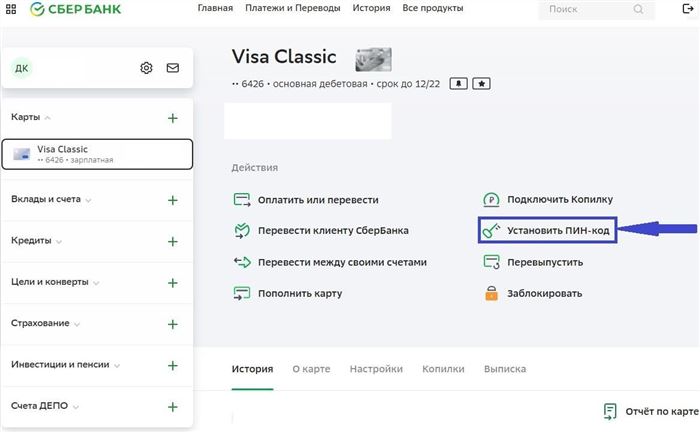The image size is (700, 432).
Task: Expand the Цели и конверты section
Action: click(96, 283)
